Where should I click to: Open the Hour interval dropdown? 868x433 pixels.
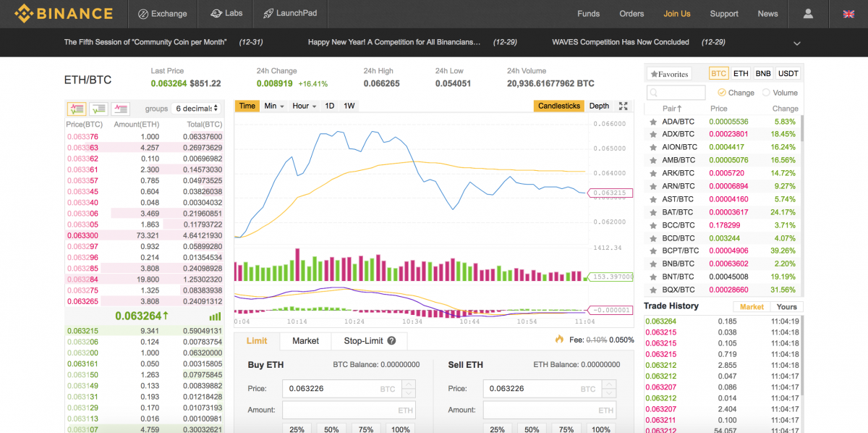click(x=305, y=106)
